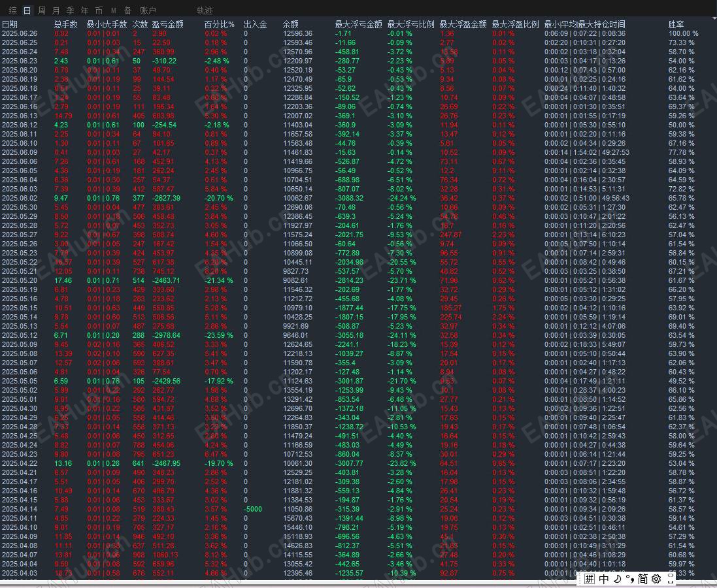Switch to the 月 monthly tab
Image resolution: width=717 pixels, height=588 pixels.
[56, 10]
